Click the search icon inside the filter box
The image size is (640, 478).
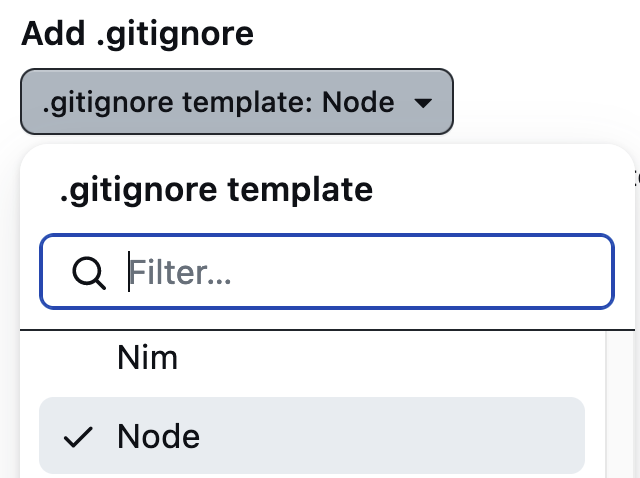[x=89, y=273]
